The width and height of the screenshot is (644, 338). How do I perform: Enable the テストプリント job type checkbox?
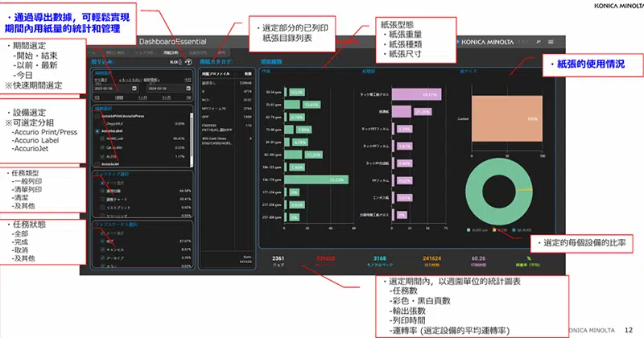[102, 208]
